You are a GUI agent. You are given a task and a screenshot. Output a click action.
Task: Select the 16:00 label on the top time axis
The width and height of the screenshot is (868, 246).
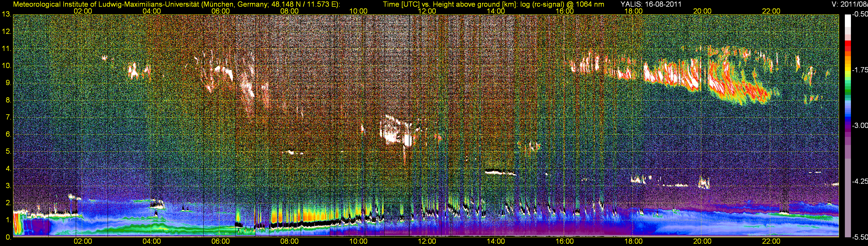point(565,11)
